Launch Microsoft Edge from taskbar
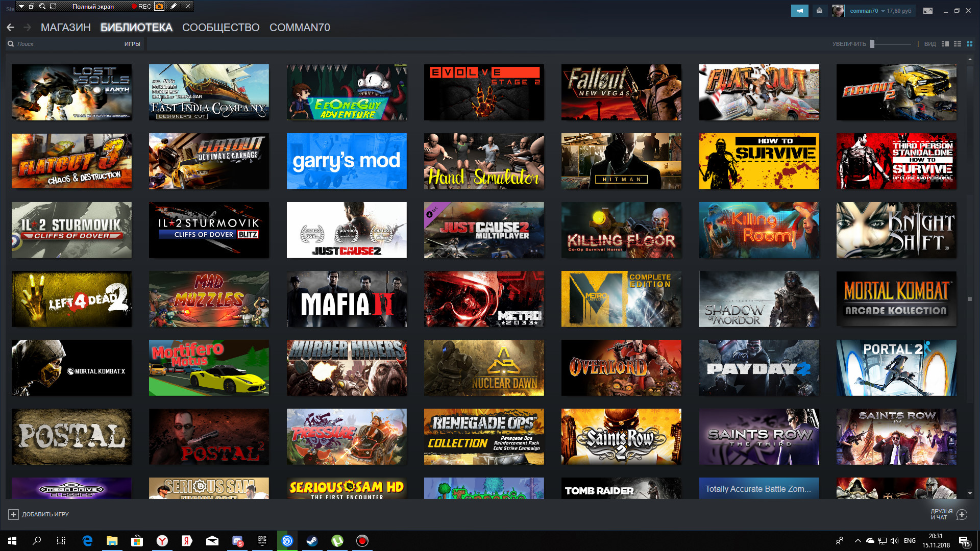 click(x=87, y=541)
